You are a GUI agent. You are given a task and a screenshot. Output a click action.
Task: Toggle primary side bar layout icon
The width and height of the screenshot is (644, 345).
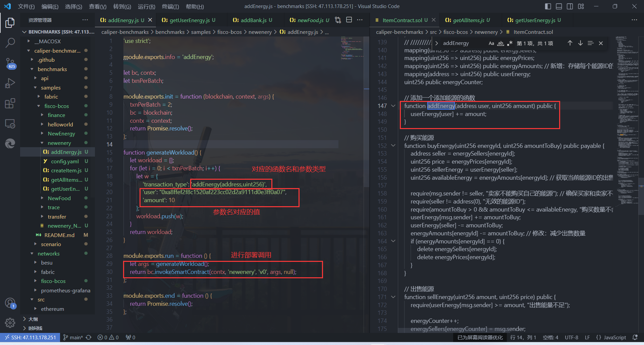[x=548, y=6]
